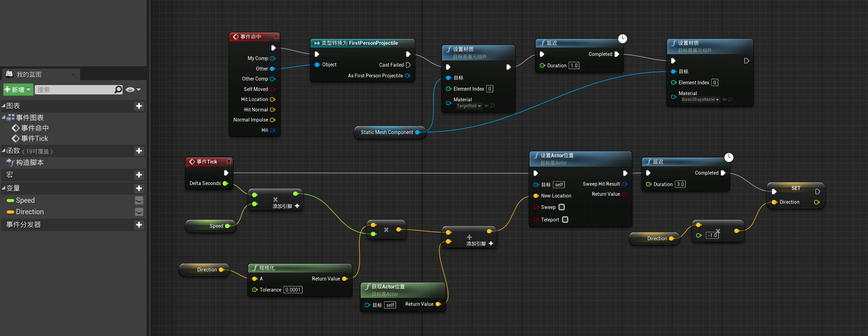This screenshot has width=868, height=336.
Task: Click the browse magnifier beside TargetRed material
Action: [x=492, y=106]
